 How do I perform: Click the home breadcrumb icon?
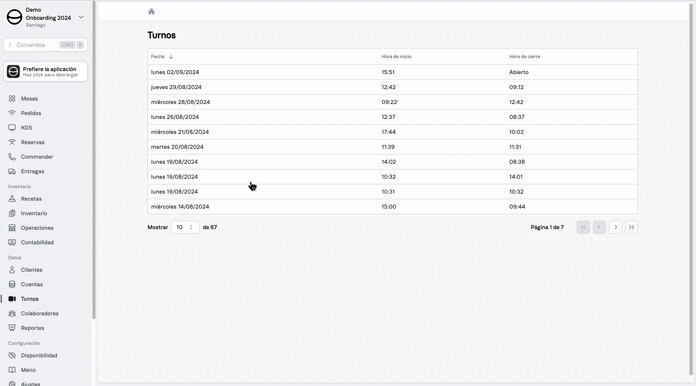coord(151,12)
